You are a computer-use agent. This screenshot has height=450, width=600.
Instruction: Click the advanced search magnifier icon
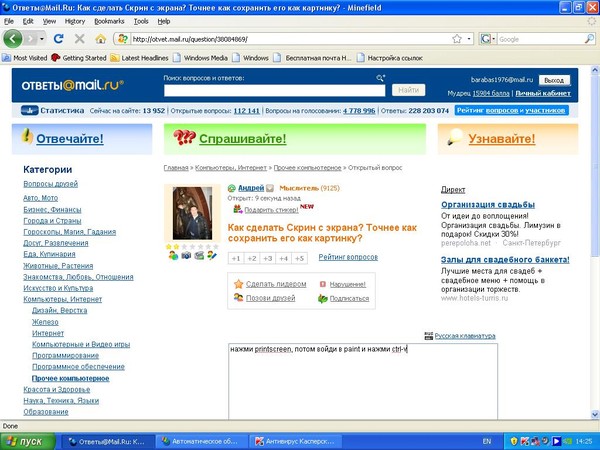click(x=380, y=78)
